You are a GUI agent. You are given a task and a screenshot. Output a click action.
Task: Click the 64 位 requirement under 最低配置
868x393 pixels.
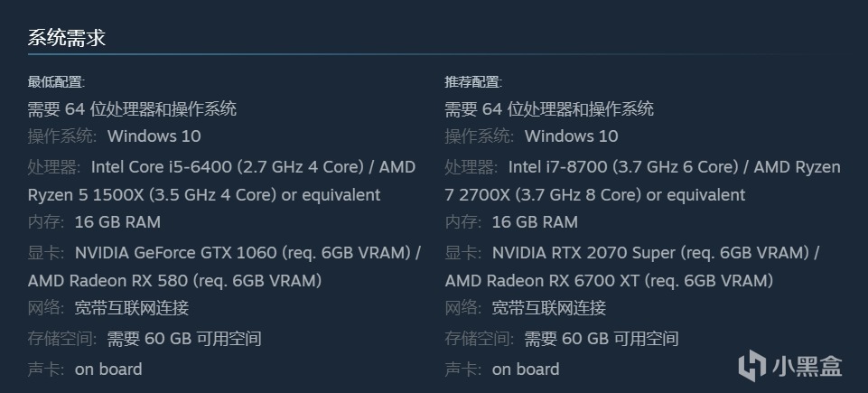tap(132, 109)
